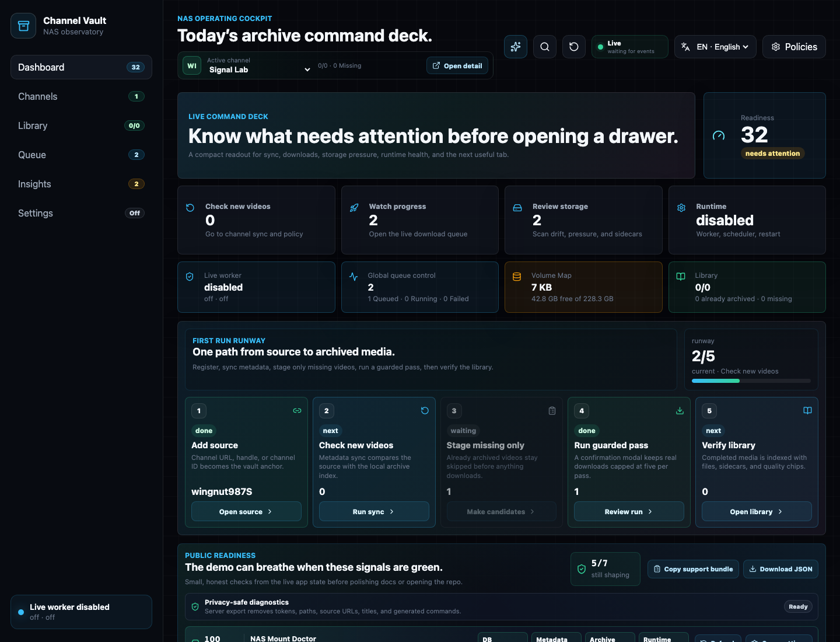Open Library in the sidebar
Viewport: 840px width, 642px height.
coord(81,125)
